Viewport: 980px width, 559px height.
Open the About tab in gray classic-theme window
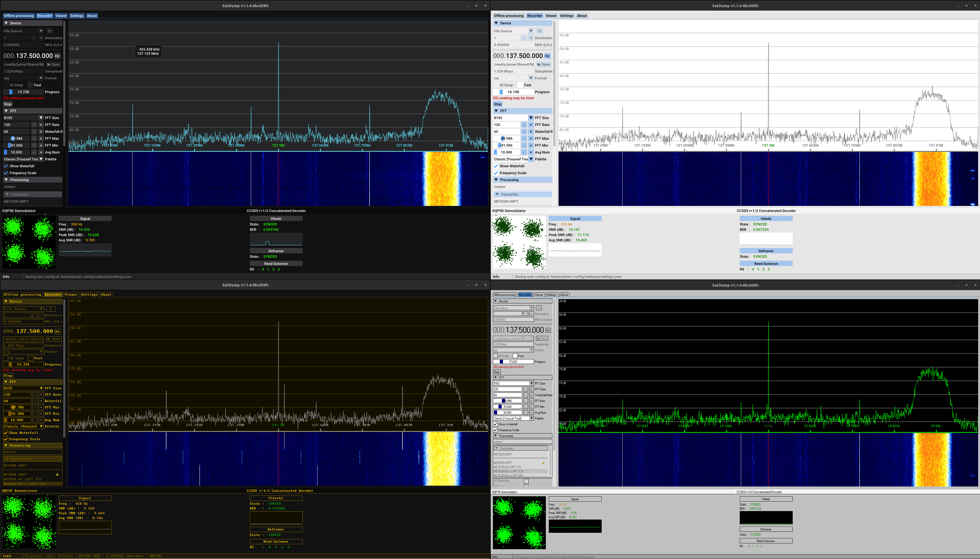pos(564,295)
